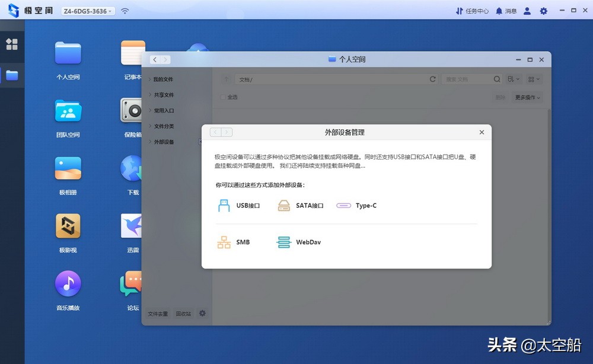The width and height of the screenshot is (593, 364).
Task: Close the 外部设备管理 dialog
Action: point(482,132)
